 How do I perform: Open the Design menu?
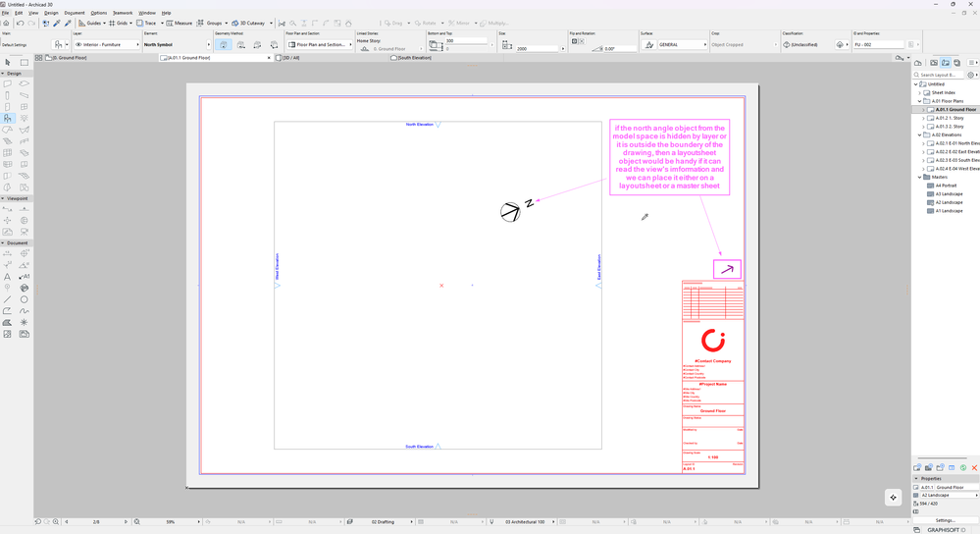51,13
